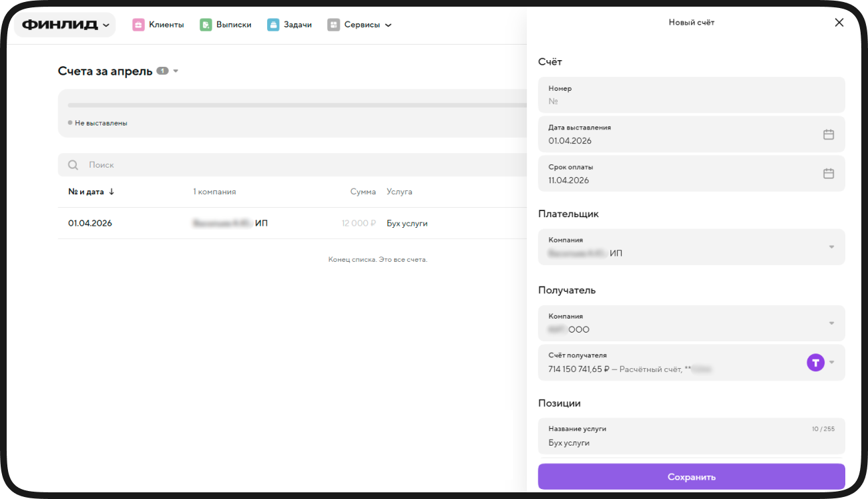Open the ФИНЛИД logo dropdown
Viewport: 868px width, 499px height.
click(x=65, y=25)
